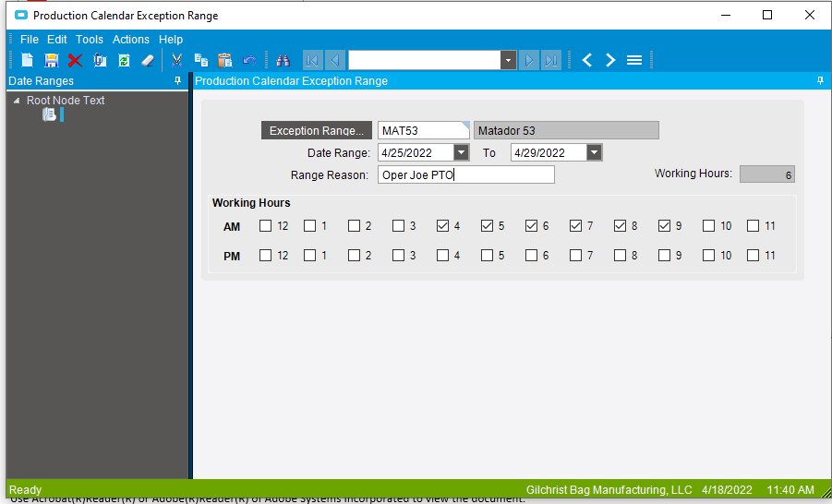
Task: Open the Help menu
Action: (171, 40)
